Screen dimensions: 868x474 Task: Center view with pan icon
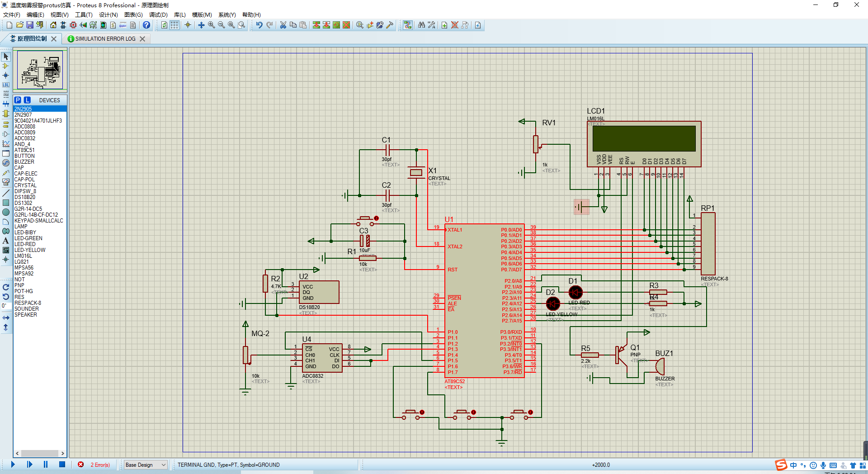pyautogui.click(x=201, y=25)
